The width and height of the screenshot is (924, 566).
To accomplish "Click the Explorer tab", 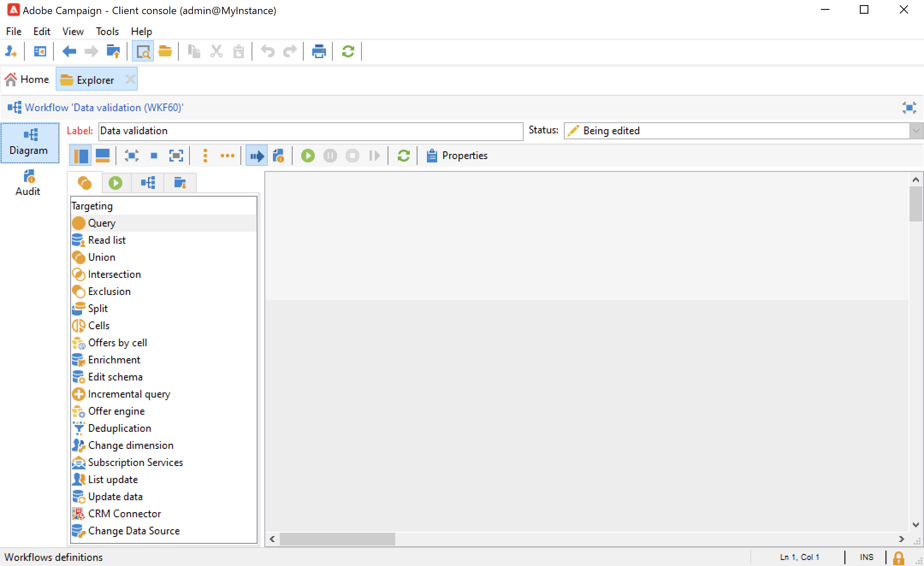I will coord(95,80).
